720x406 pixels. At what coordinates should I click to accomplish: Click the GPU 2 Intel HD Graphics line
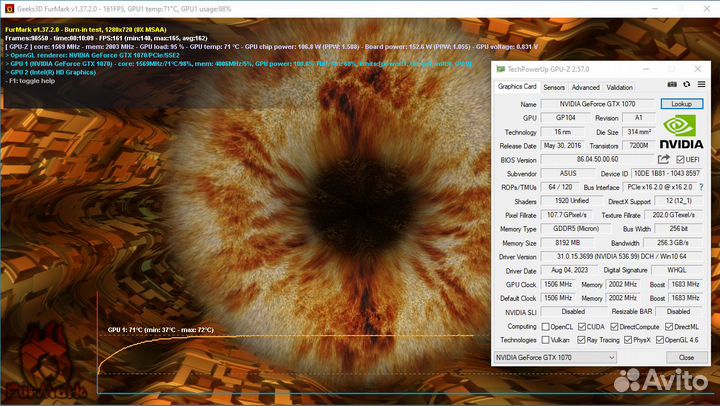click(x=51, y=73)
